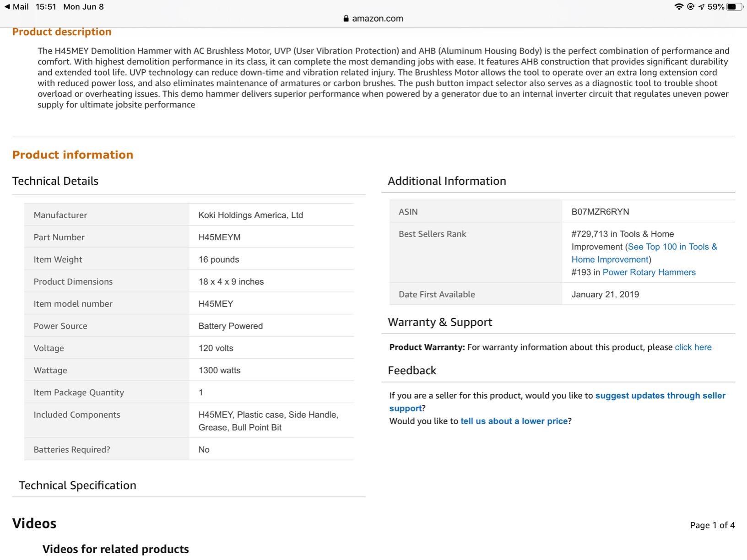Click the Videos section heading
The image size is (747, 560).
click(34, 523)
